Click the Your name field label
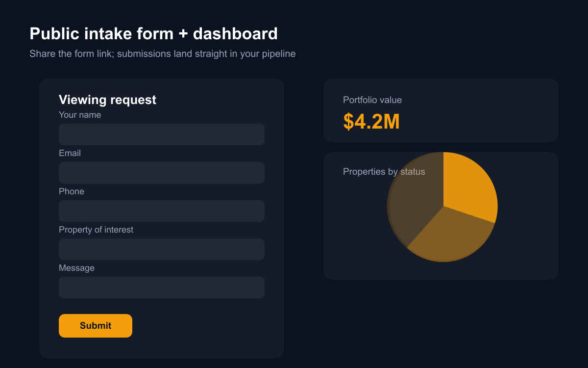Image resolution: width=588 pixels, height=368 pixels. (x=80, y=115)
